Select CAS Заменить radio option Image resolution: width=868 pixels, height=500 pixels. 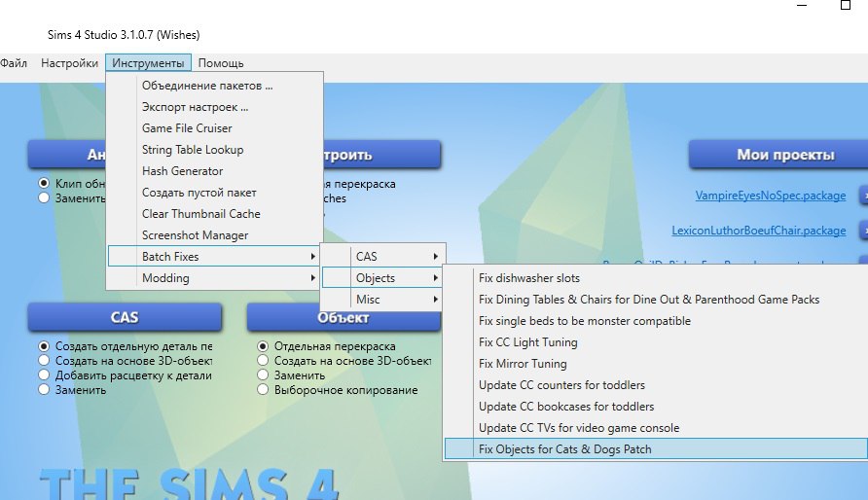[45, 389]
